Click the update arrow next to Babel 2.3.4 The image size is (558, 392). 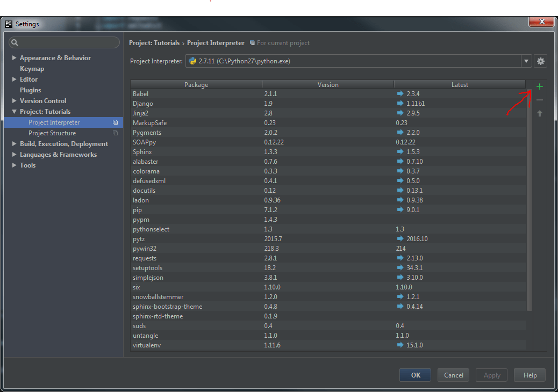point(400,93)
